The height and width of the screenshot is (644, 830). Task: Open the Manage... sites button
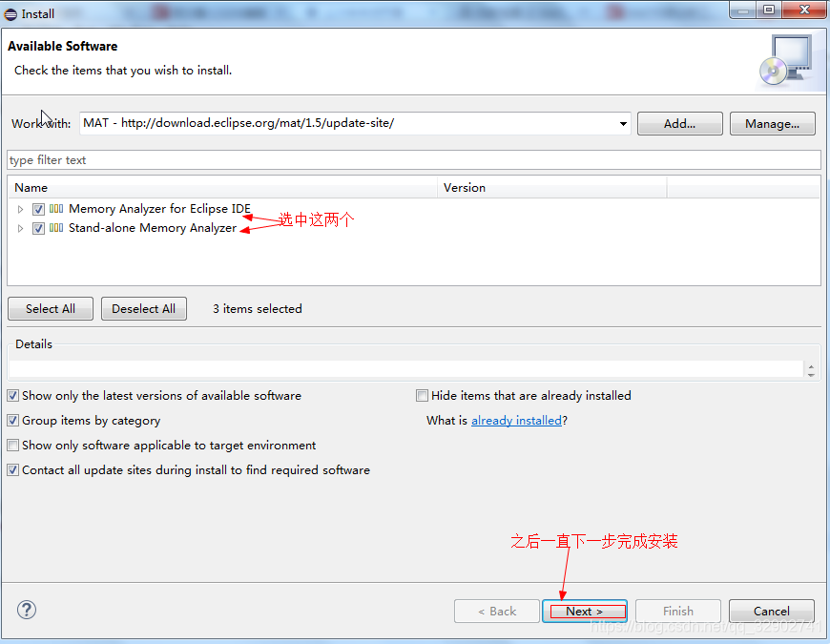point(773,123)
